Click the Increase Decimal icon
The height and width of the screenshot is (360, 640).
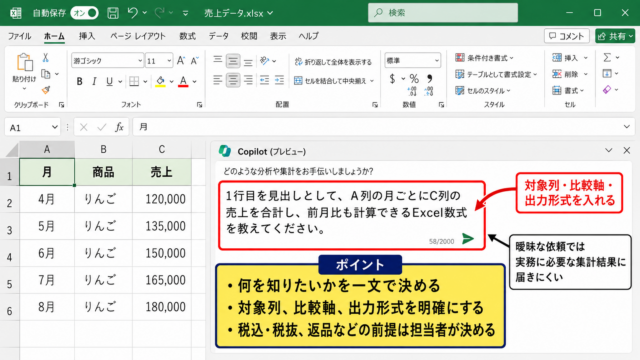pyautogui.click(x=412, y=91)
